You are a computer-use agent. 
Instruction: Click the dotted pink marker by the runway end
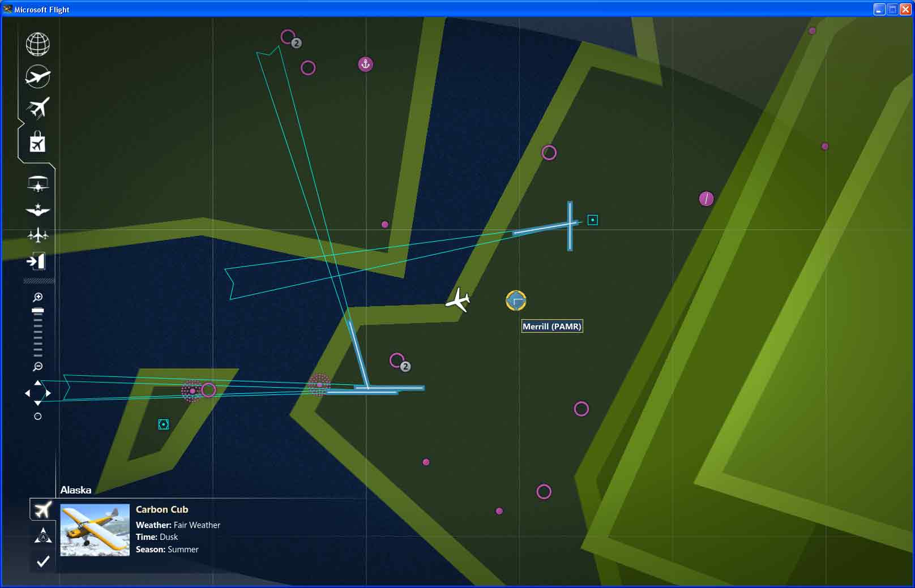[319, 385]
